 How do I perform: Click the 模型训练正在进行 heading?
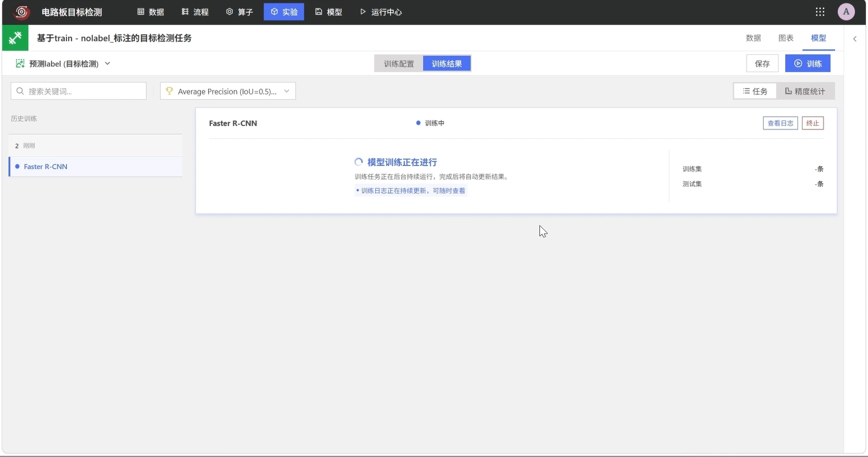pyautogui.click(x=402, y=162)
